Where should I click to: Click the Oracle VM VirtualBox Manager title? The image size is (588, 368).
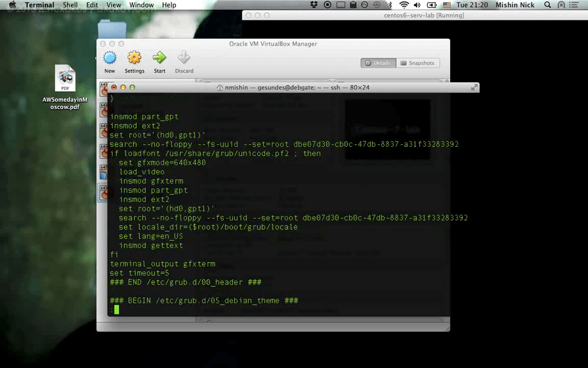coord(273,44)
